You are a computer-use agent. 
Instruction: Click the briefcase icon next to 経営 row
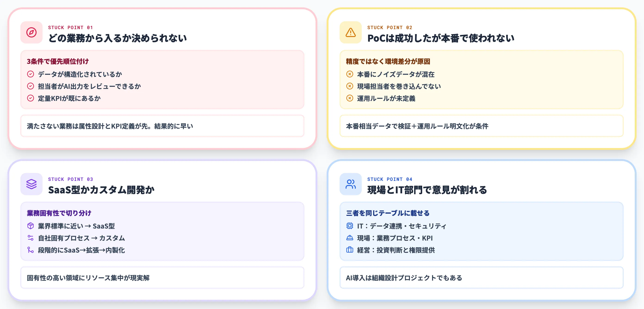pos(350,250)
